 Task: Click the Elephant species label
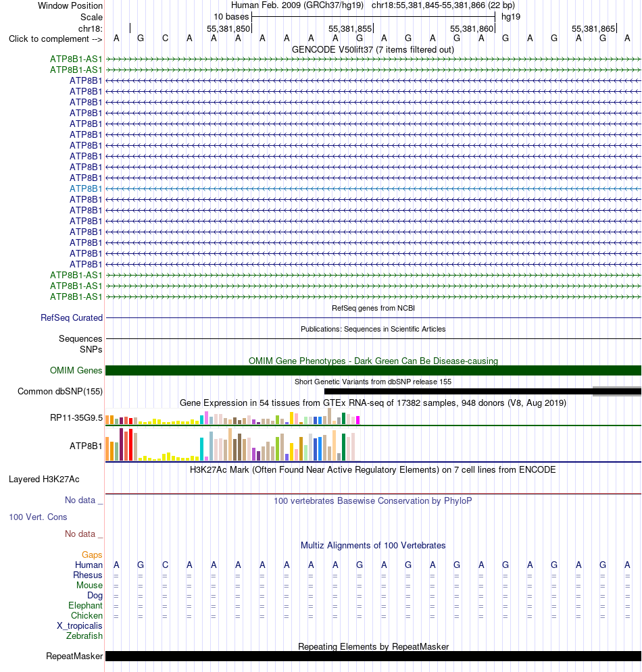85,606
